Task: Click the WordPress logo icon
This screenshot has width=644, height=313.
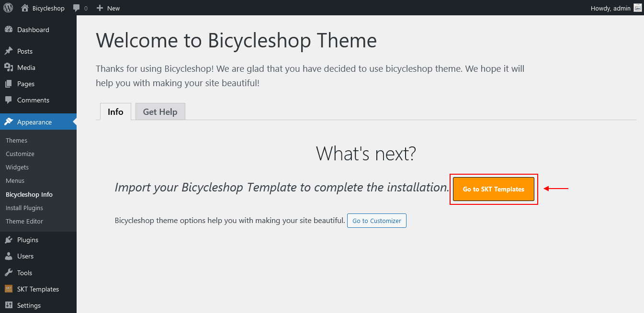Action: pyautogui.click(x=8, y=8)
